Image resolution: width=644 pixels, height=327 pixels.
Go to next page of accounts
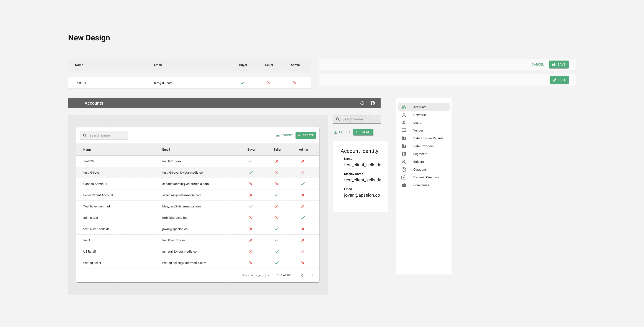click(312, 275)
